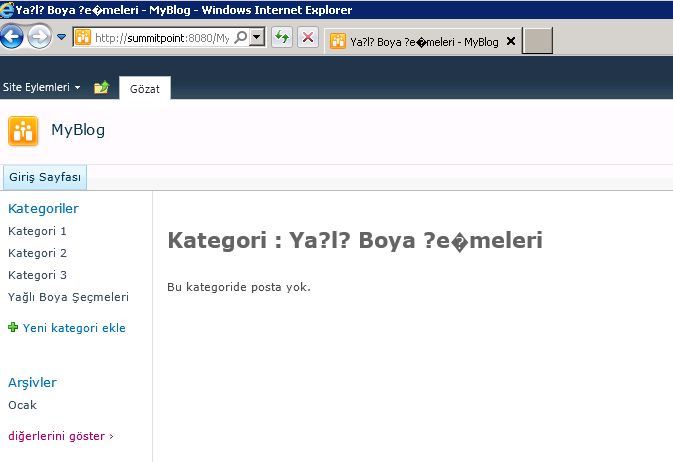Close the Yağlı Boya Seçmeleri tab
The image size is (673, 462).
511,42
